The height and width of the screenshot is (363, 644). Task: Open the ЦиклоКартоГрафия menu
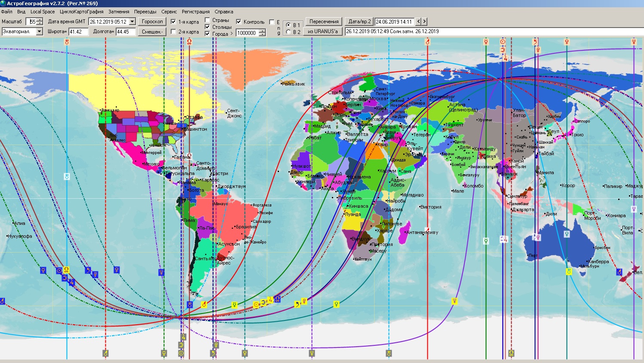(82, 12)
